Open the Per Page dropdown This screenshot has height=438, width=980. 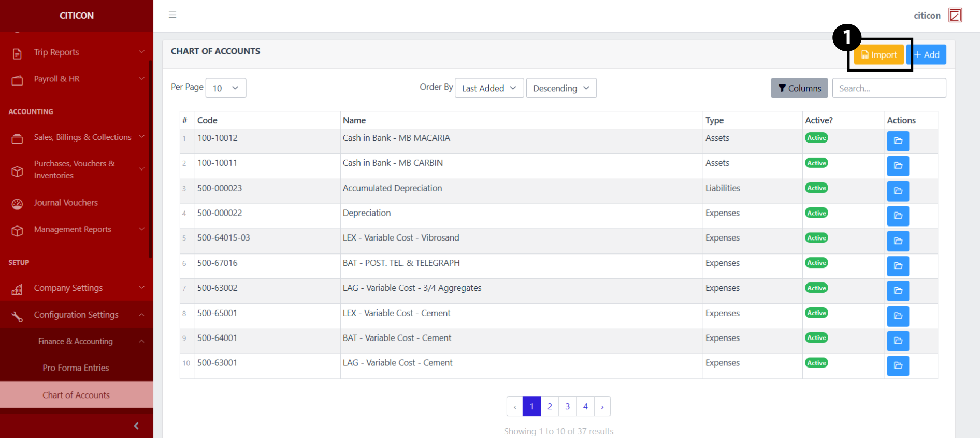tap(225, 88)
